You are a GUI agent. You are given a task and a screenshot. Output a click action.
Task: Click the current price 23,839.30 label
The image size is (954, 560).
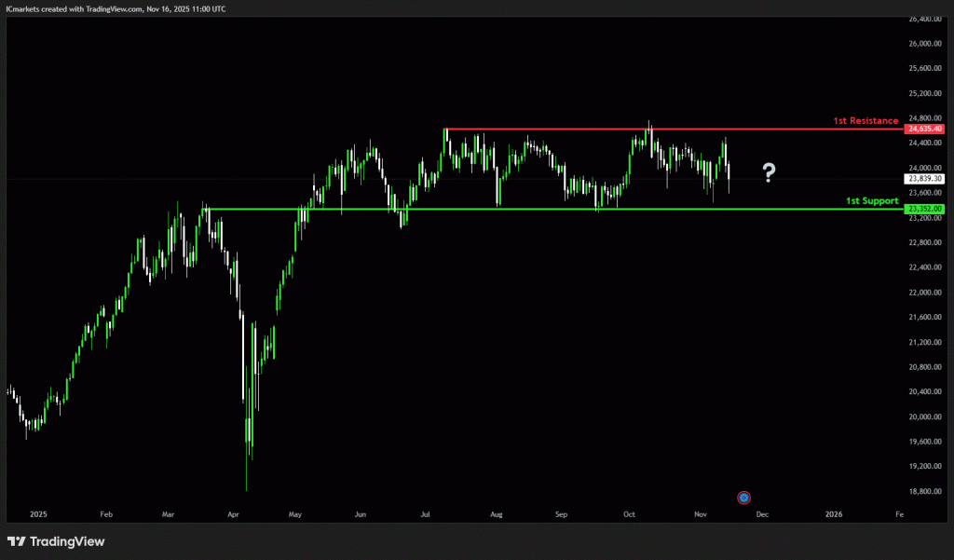pyautogui.click(x=924, y=178)
